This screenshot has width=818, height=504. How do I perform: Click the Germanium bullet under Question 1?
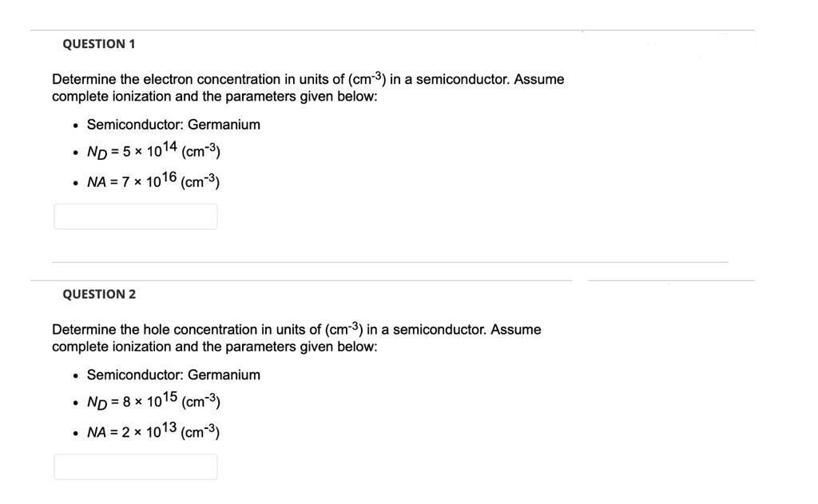pyautogui.click(x=173, y=125)
